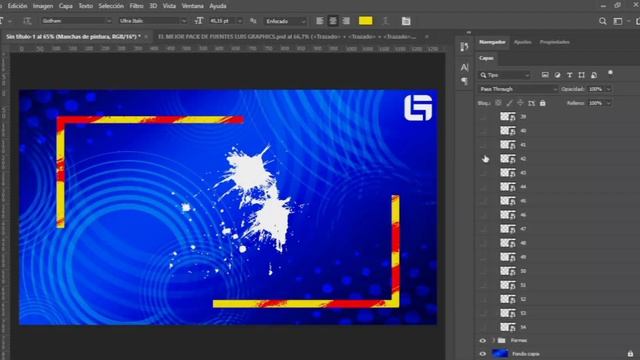Click the lock image pixels brush icon
The height and width of the screenshot is (360, 640).
[509, 103]
